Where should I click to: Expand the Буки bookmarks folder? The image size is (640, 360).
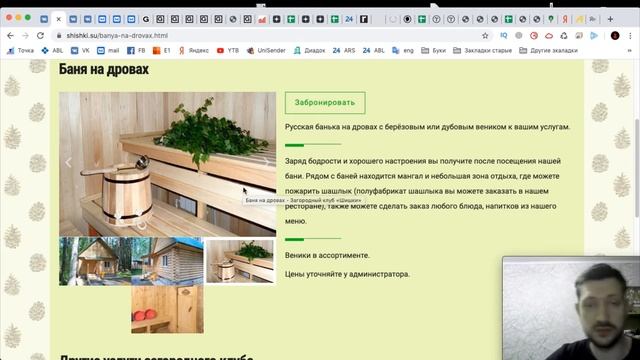tap(433, 51)
